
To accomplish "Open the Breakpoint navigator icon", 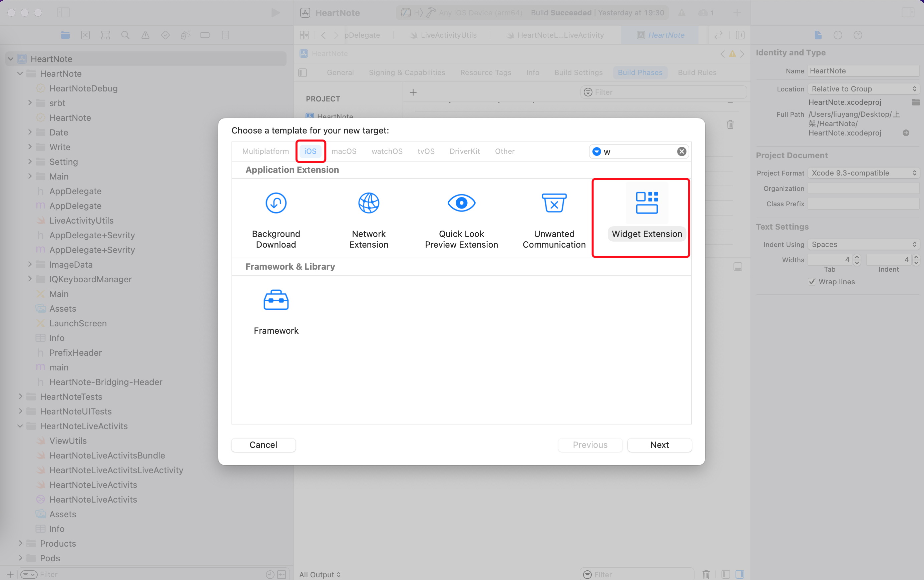I will (x=205, y=35).
